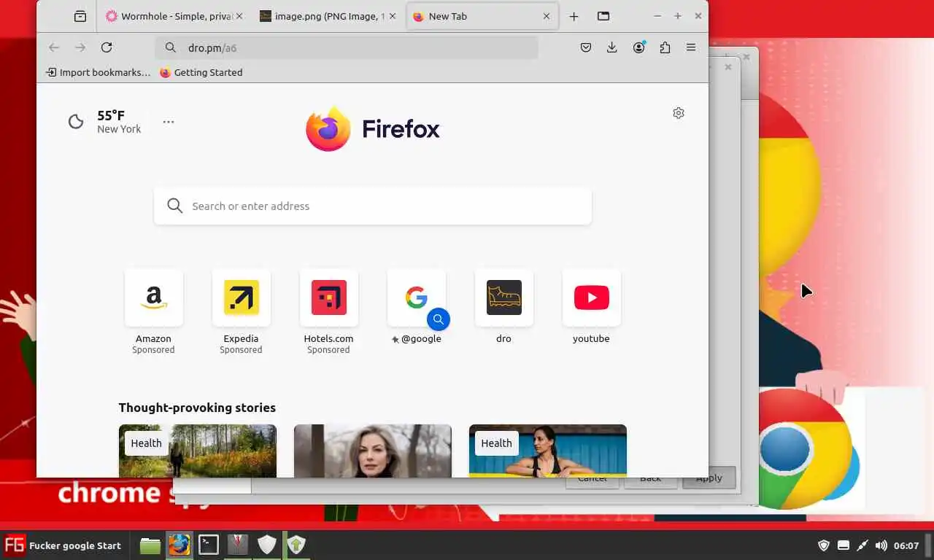Open the Downloads panel
The width and height of the screenshot is (934, 560).
(x=612, y=47)
